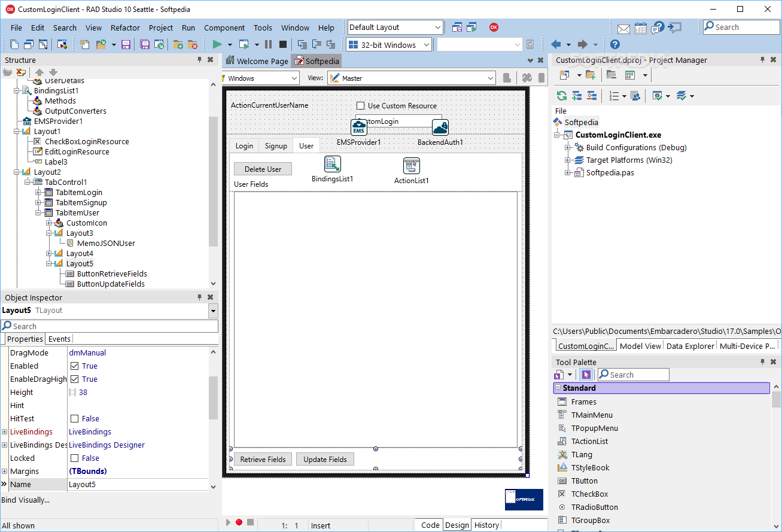Select MemoJSONUser in the Structure tree
Screen dimensions: 782x532
[106, 244]
